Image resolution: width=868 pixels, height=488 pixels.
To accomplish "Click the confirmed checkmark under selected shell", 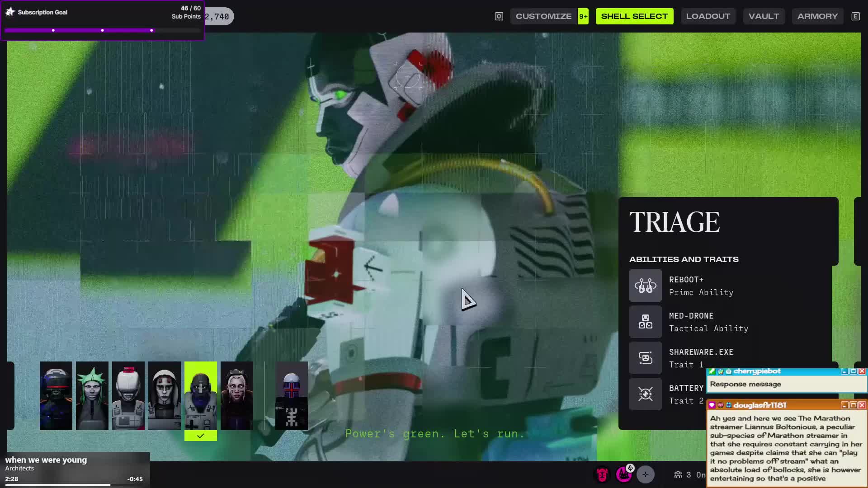I will pos(201,436).
